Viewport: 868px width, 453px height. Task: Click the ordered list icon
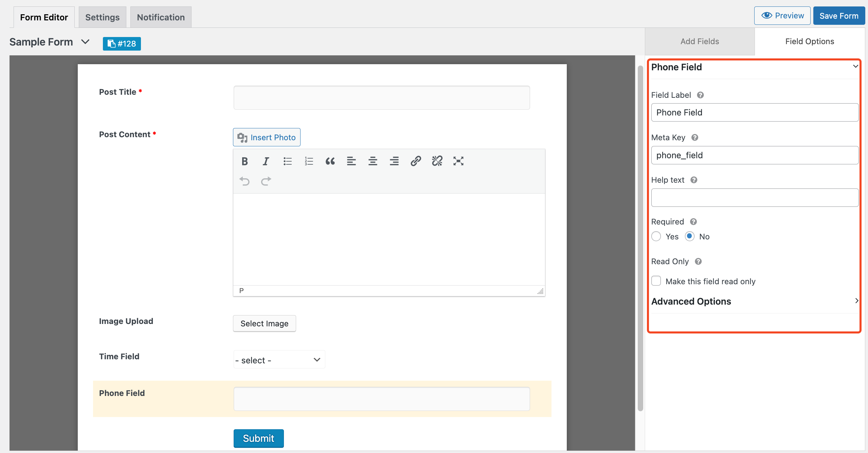pyautogui.click(x=308, y=161)
